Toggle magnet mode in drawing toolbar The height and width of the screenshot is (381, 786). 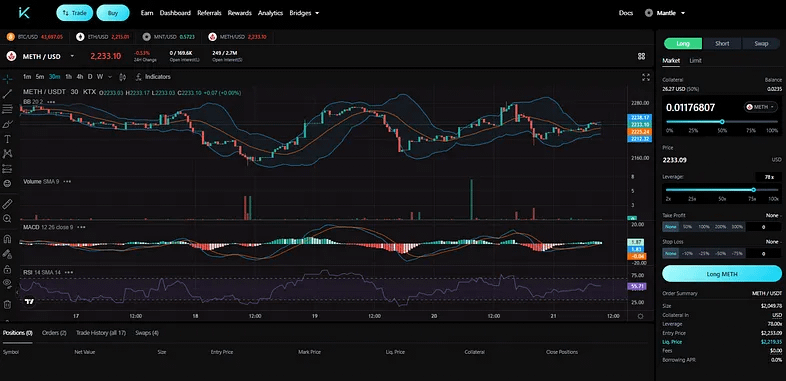8,239
